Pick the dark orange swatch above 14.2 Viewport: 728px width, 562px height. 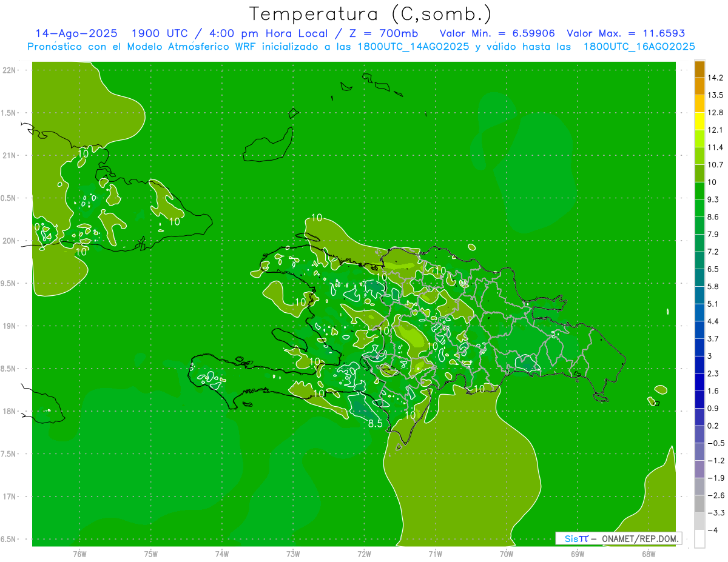pyautogui.click(x=699, y=69)
